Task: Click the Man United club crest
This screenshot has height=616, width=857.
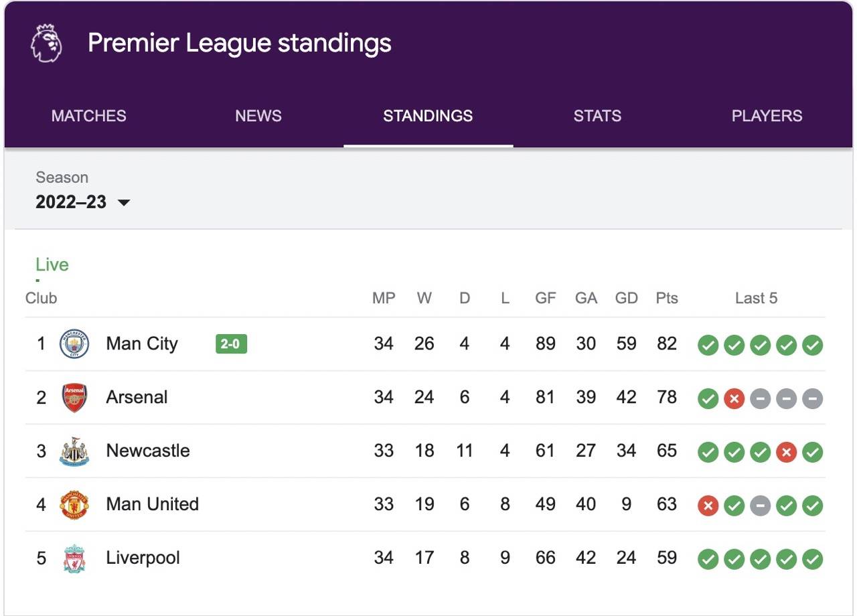Action: (x=74, y=505)
